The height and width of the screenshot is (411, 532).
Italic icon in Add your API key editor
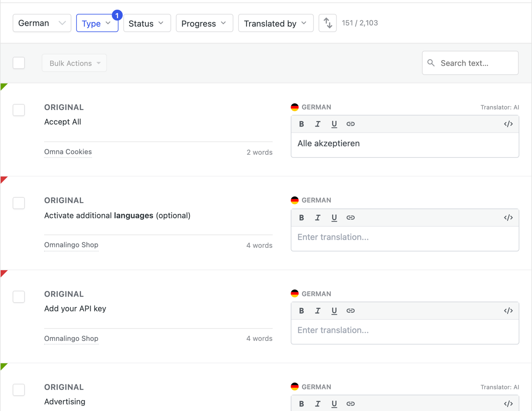coord(318,311)
